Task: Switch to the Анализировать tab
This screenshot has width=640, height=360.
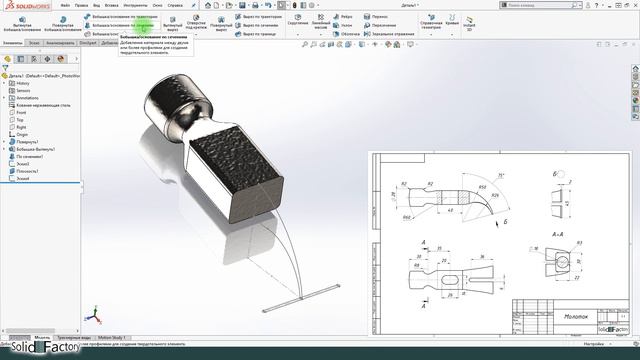Action: (x=60, y=43)
